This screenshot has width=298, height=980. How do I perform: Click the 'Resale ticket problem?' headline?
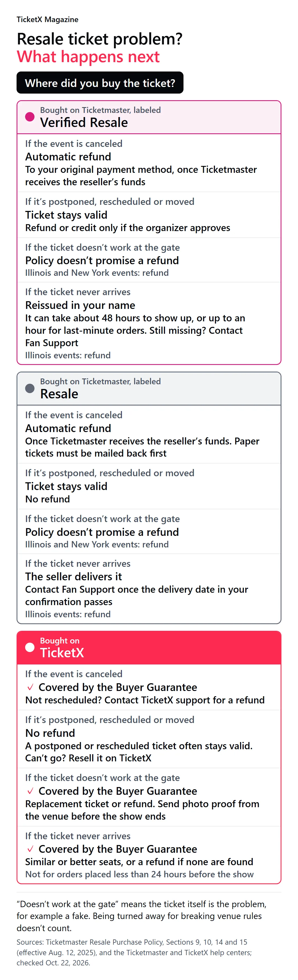pos(100,39)
